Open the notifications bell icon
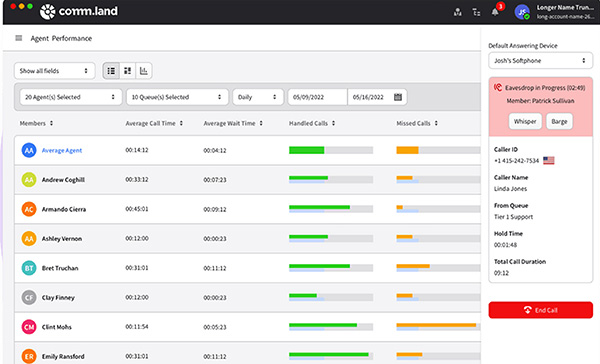 [495, 12]
